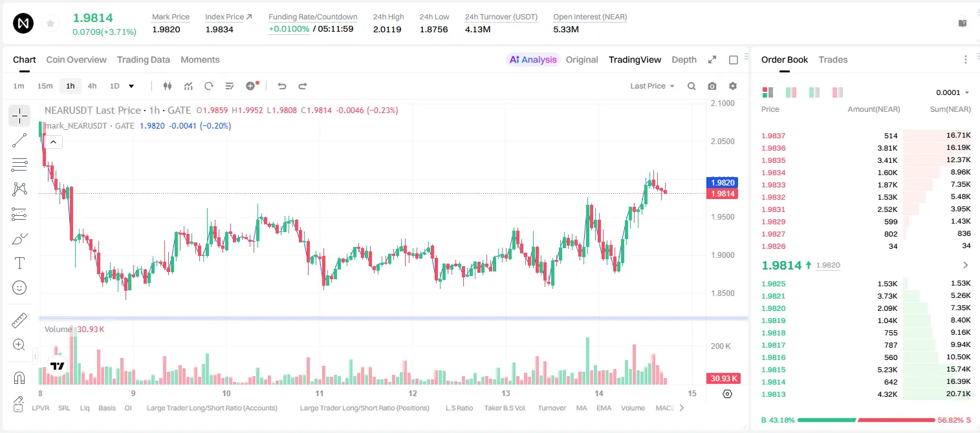Switch chart to Depth view
The width and height of the screenshot is (980, 433).
point(684,59)
